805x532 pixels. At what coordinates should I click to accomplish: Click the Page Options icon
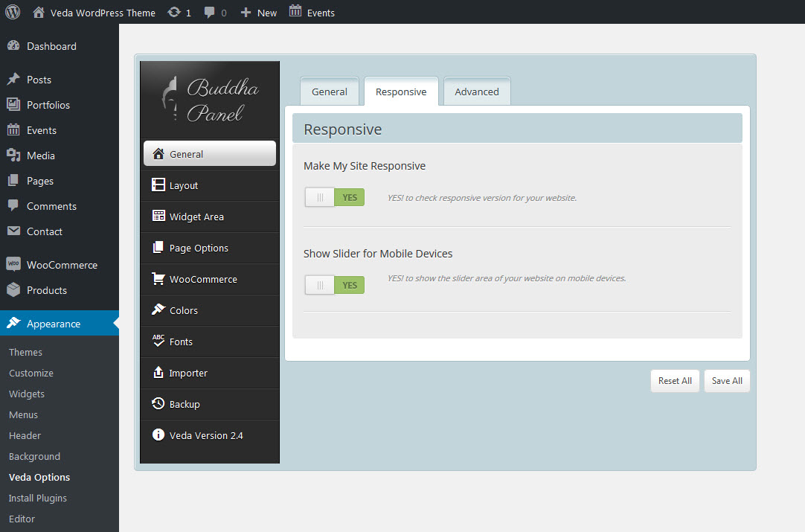point(158,248)
